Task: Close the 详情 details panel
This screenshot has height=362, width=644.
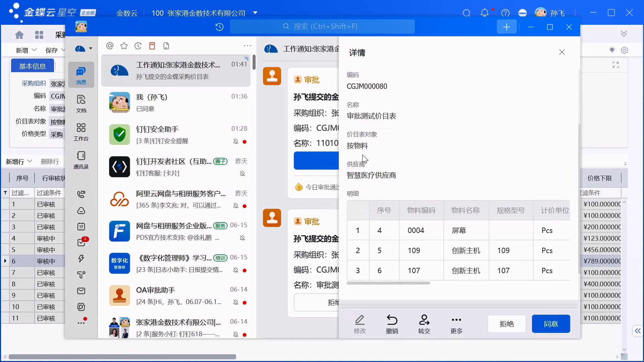Action: point(562,52)
